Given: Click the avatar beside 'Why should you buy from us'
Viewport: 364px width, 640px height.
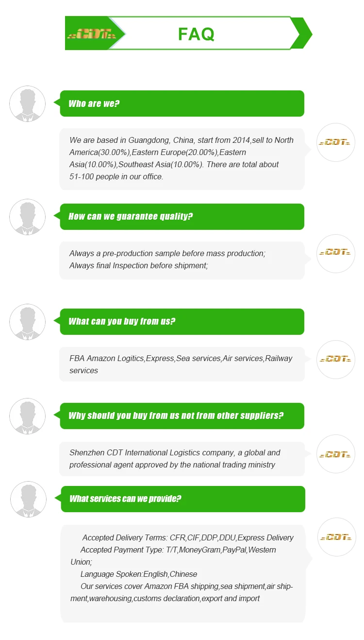Looking at the screenshot, I should click(x=28, y=416).
